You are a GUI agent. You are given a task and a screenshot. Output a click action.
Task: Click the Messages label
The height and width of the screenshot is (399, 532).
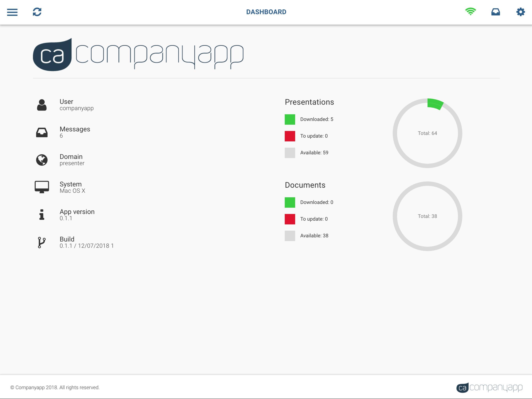(x=75, y=129)
